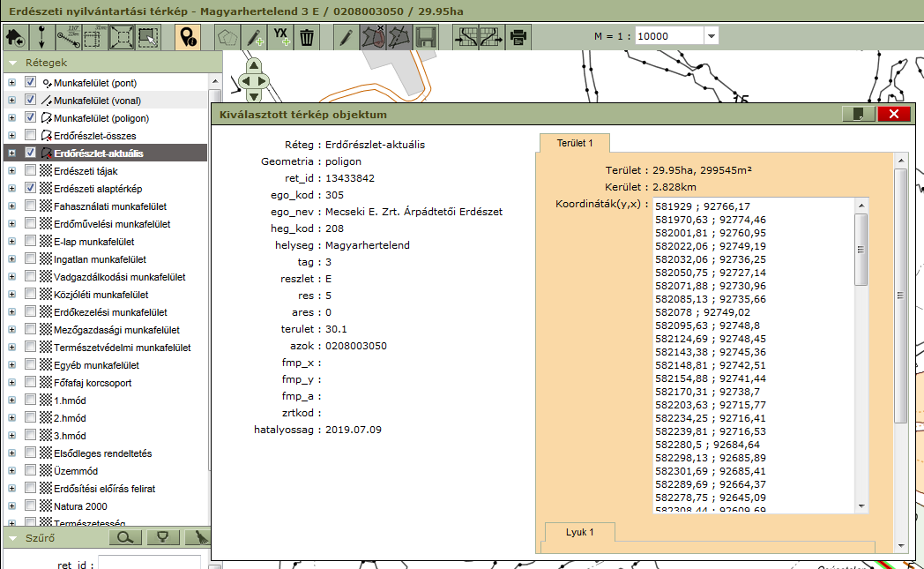
Task: Select the Erdőrészlet-aktuális layer row
Action: (106, 153)
